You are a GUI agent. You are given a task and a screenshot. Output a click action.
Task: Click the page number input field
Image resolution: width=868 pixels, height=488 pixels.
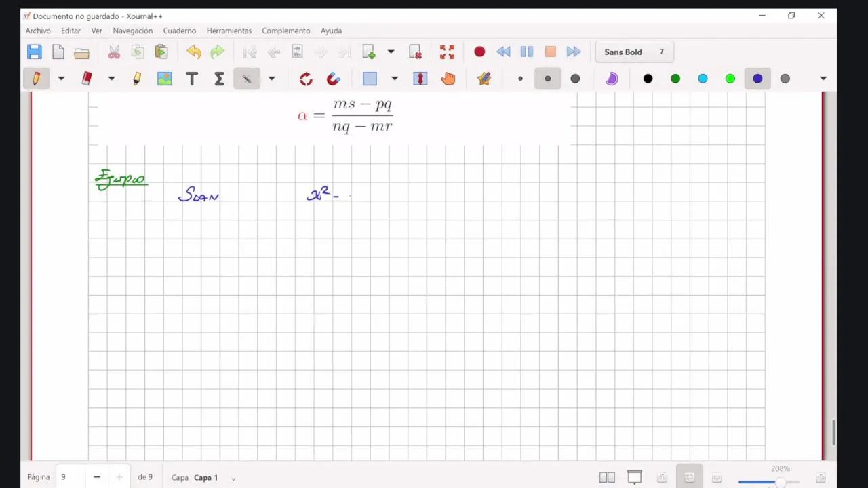71,477
